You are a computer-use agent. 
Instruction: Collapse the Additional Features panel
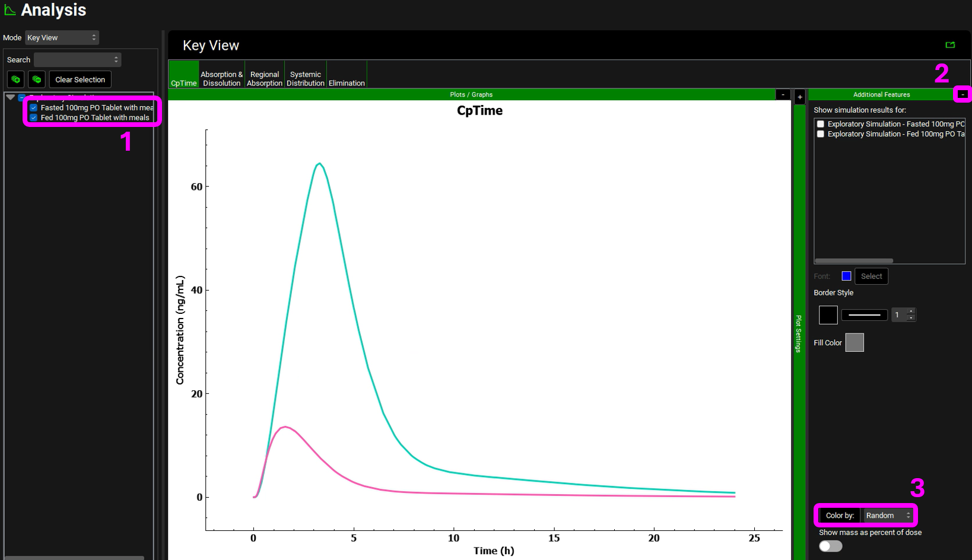pos(962,95)
